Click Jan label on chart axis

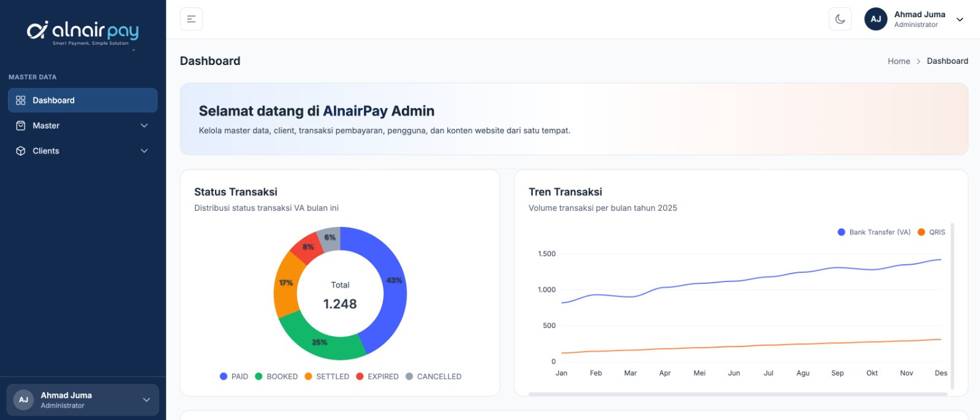coord(561,373)
